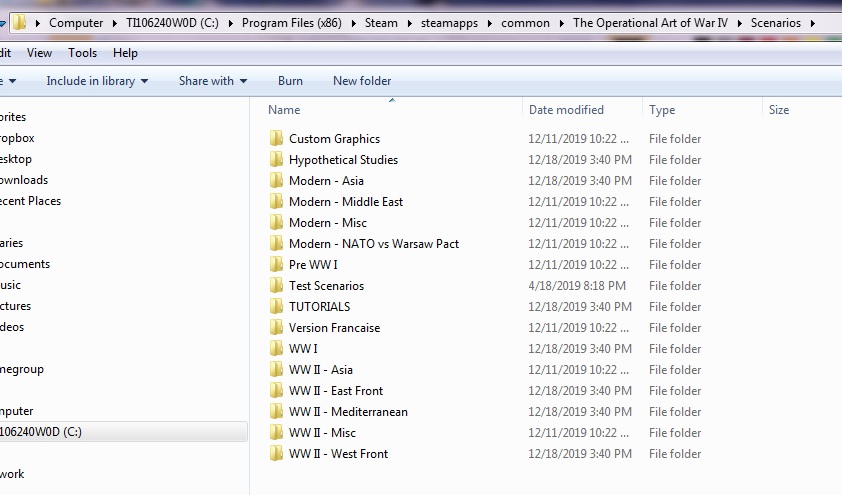Click the WW II - Mediterranean name

(349, 411)
